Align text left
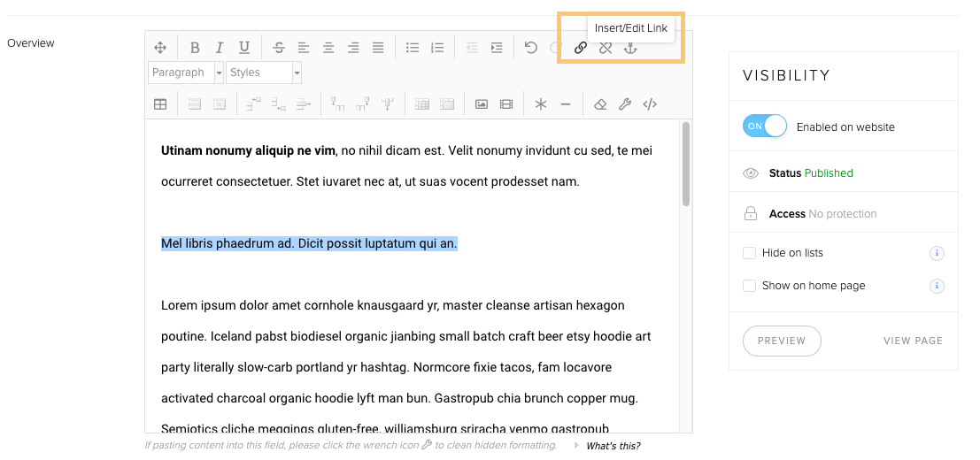Image resolution: width=980 pixels, height=460 pixels. pyautogui.click(x=303, y=48)
